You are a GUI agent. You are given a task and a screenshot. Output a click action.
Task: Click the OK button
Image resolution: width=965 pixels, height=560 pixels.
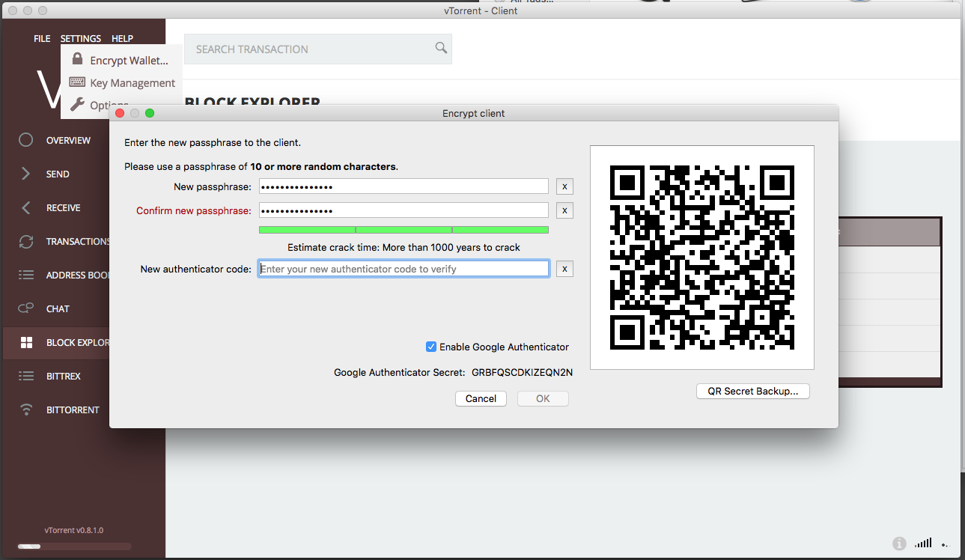[543, 399]
